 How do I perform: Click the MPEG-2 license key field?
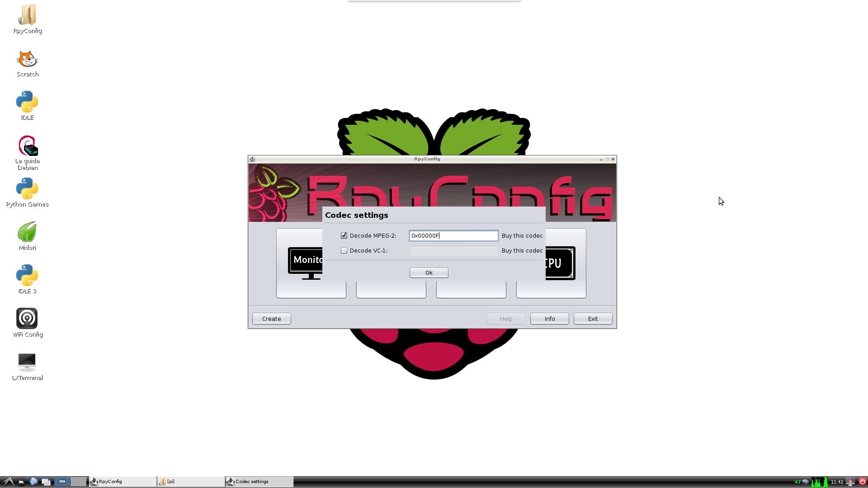coord(453,235)
